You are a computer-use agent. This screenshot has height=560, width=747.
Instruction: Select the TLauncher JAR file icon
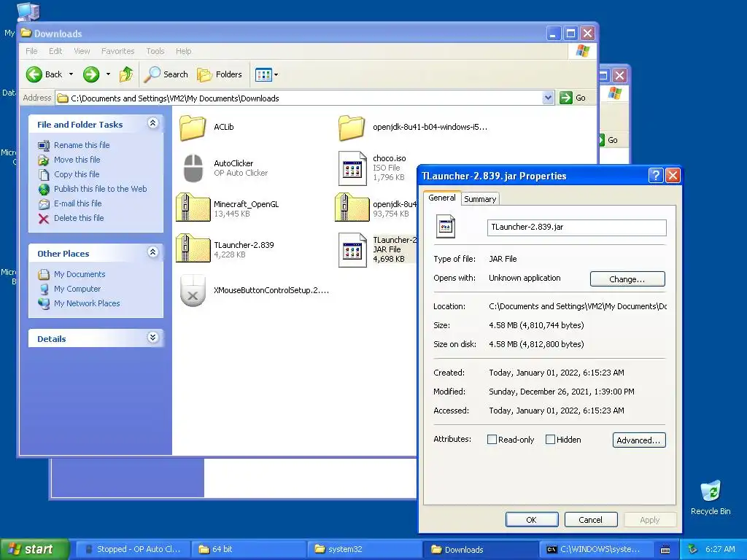pos(352,250)
